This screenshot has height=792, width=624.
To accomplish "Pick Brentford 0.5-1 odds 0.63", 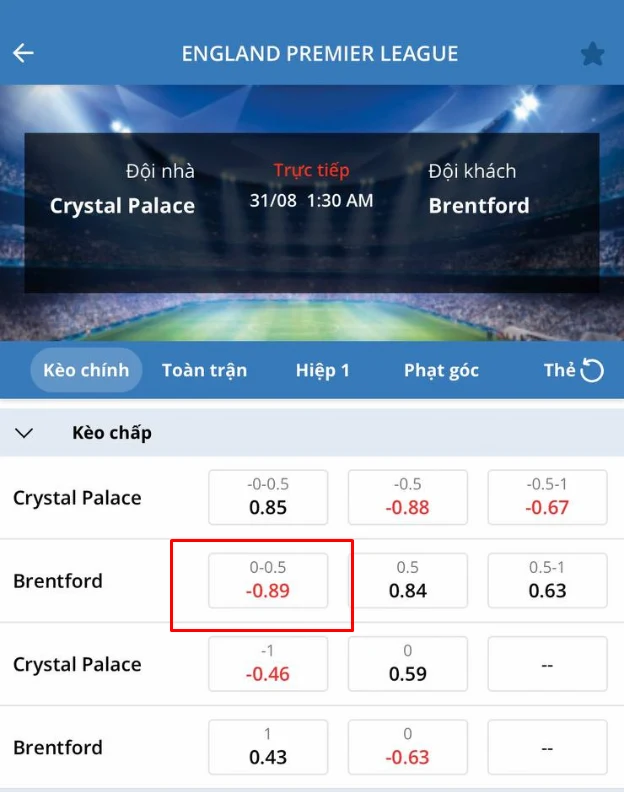I will (x=547, y=580).
